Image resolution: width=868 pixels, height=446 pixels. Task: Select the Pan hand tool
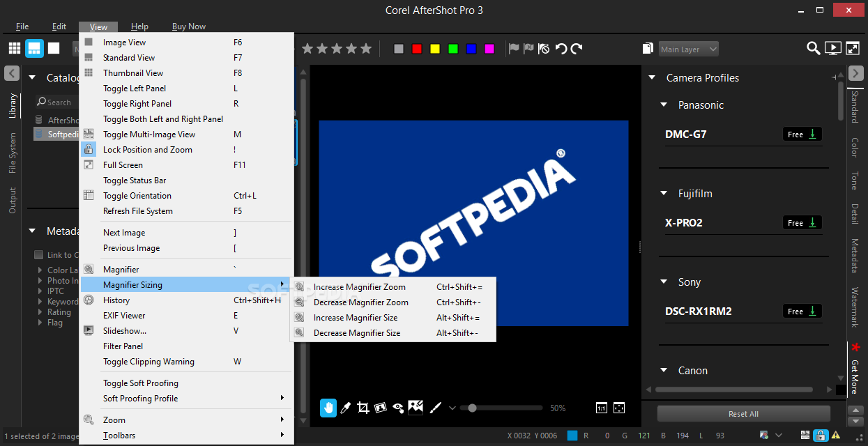[328, 408]
